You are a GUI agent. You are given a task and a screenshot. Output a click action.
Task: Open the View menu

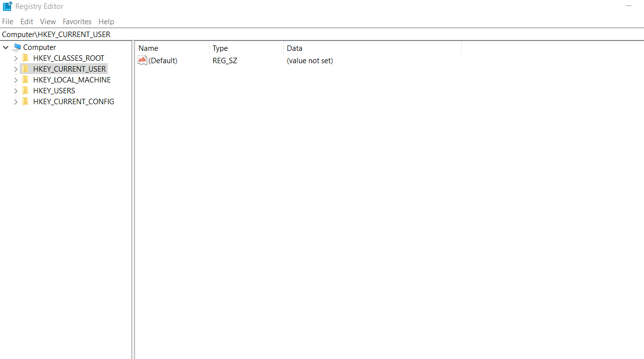48,22
